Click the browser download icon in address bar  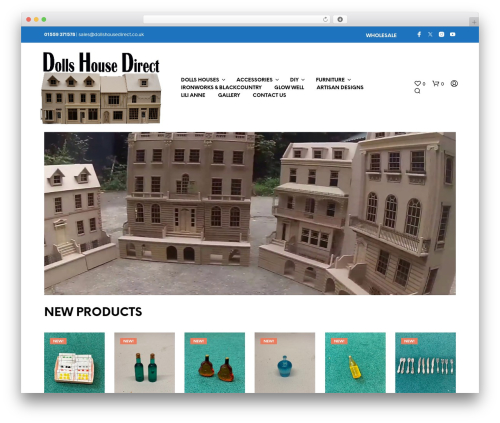coord(340,19)
